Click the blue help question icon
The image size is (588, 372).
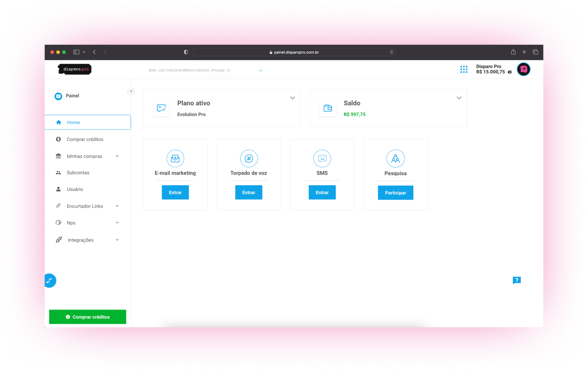(517, 280)
